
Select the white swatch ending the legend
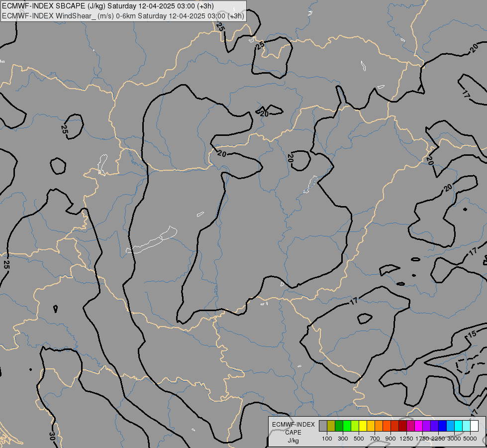pyautogui.click(x=474, y=426)
